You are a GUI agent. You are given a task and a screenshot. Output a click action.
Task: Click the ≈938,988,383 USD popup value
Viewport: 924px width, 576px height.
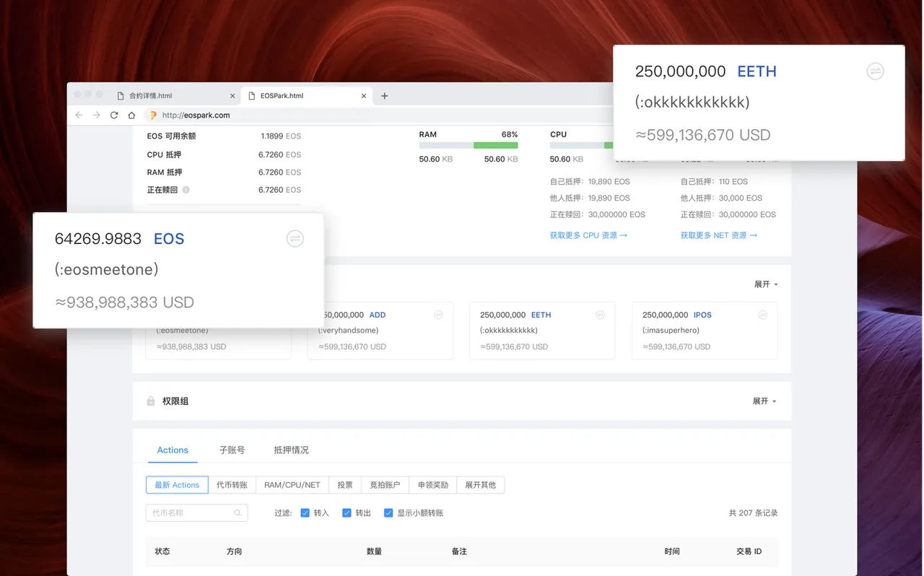pyautogui.click(x=124, y=302)
